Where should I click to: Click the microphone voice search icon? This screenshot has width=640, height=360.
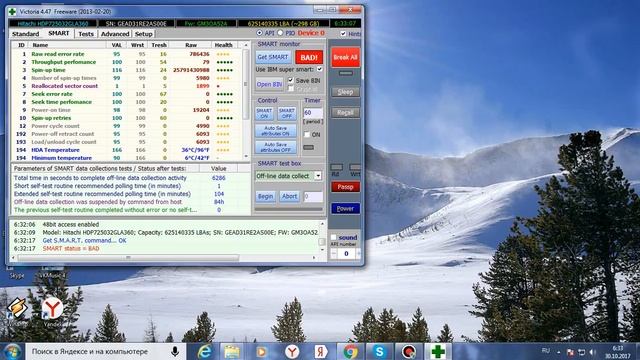tap(175, 351)
